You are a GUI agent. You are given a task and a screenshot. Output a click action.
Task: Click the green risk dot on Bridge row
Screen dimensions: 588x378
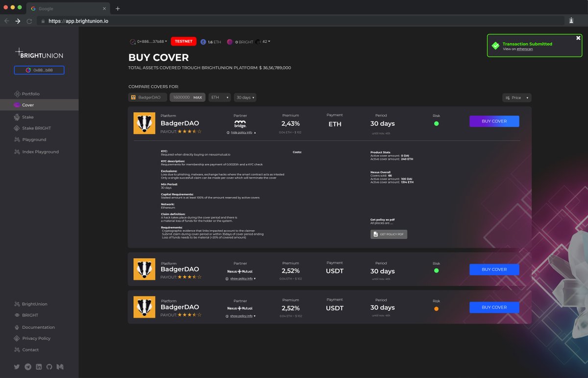pyautogui.click(x=436, y=123)
